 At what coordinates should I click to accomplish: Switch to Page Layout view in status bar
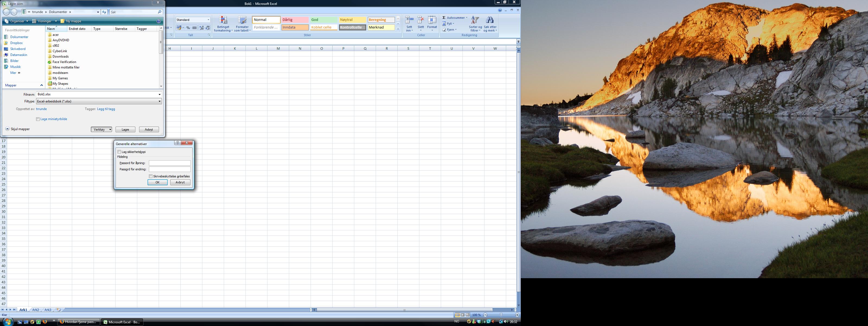coord(463,315)
